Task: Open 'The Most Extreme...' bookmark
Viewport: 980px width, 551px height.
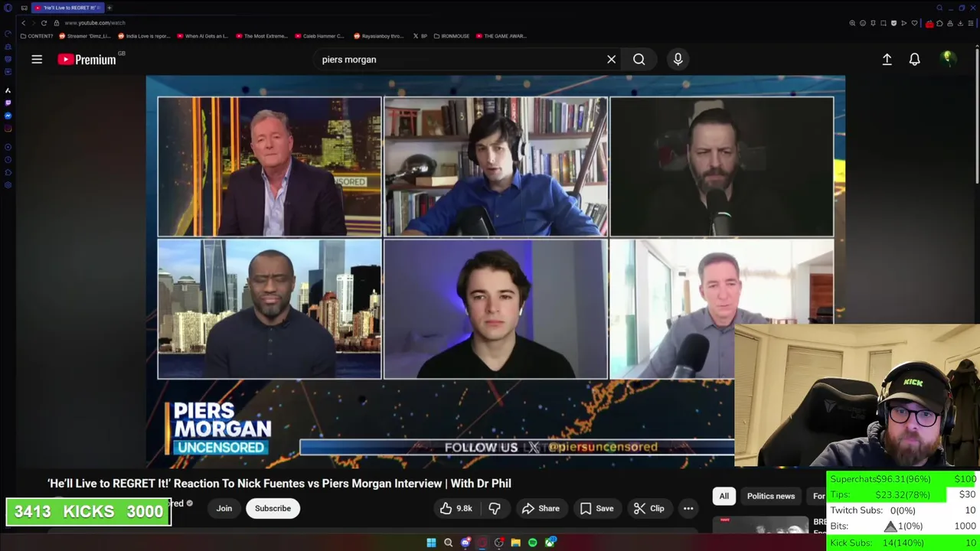Action: coord(262,36)
